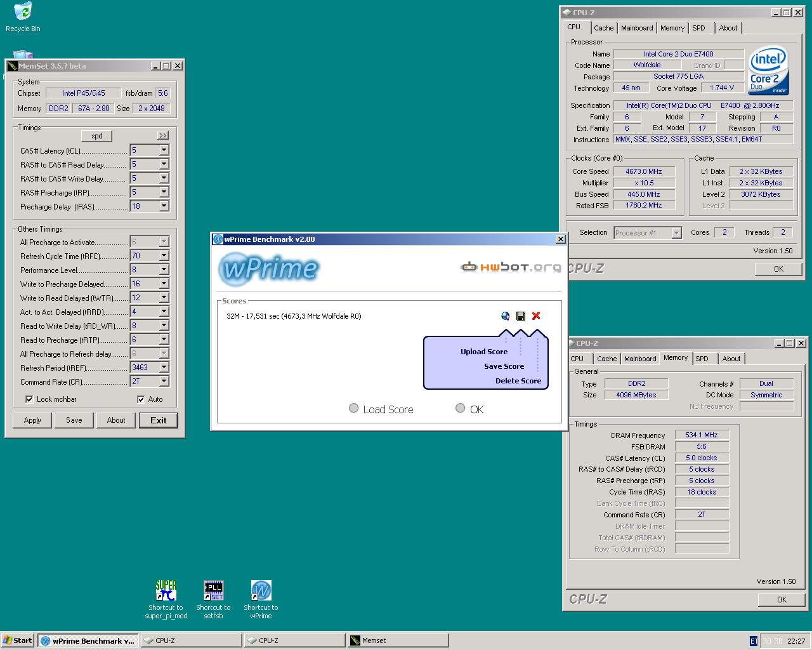The height and width of the screenshot is (650, 812).
Task: Click the Core Speed value 4673.0 MHz
Action: pyautogui.click(x=644, y=171)
